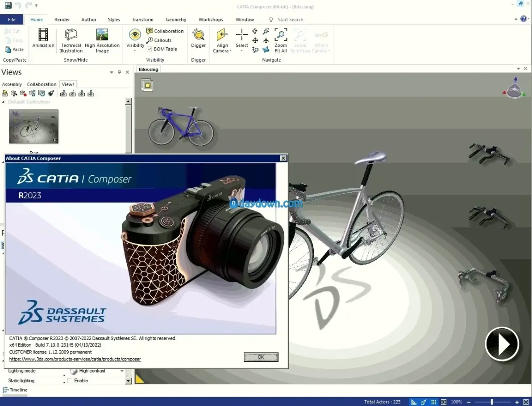Open the Animation show/hide tool
This screenshot has width=532, height=406.
[43, 38]
